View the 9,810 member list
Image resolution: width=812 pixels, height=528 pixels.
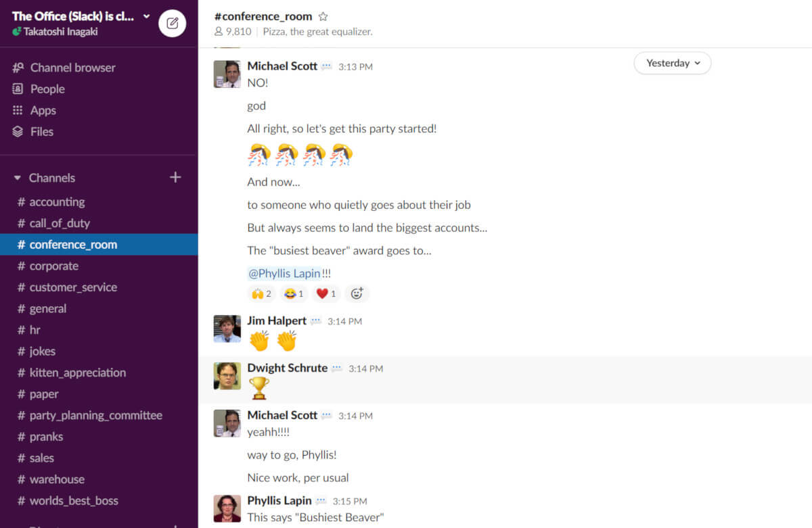pos(232,32)
